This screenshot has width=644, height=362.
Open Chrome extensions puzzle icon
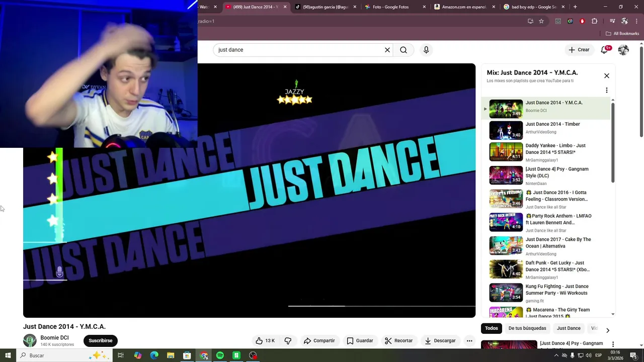point(595,21)
